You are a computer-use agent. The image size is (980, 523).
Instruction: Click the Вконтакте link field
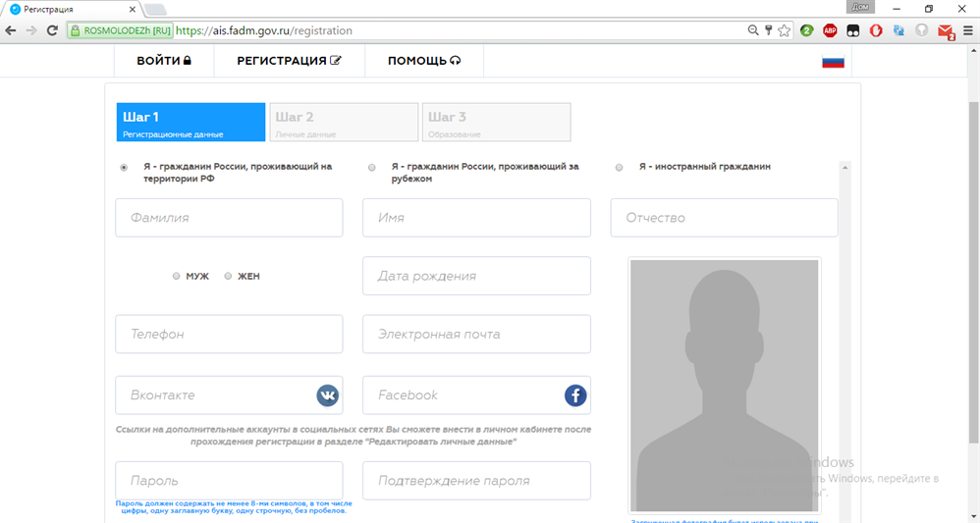pos(230,395)
